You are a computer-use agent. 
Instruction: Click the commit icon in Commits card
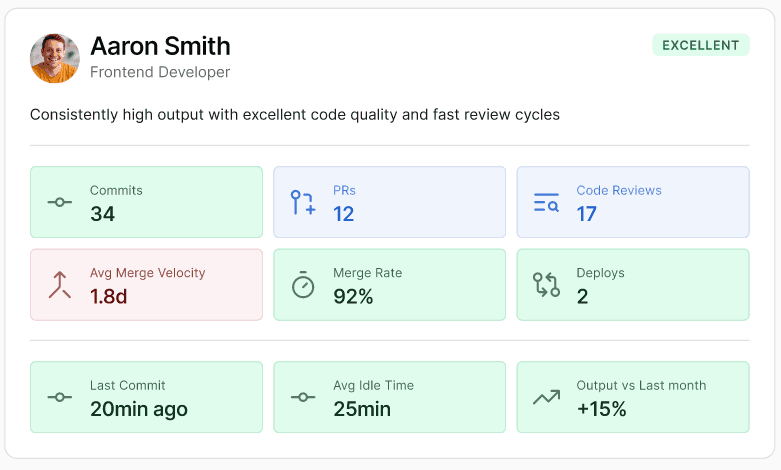click(x=60, y=202)
